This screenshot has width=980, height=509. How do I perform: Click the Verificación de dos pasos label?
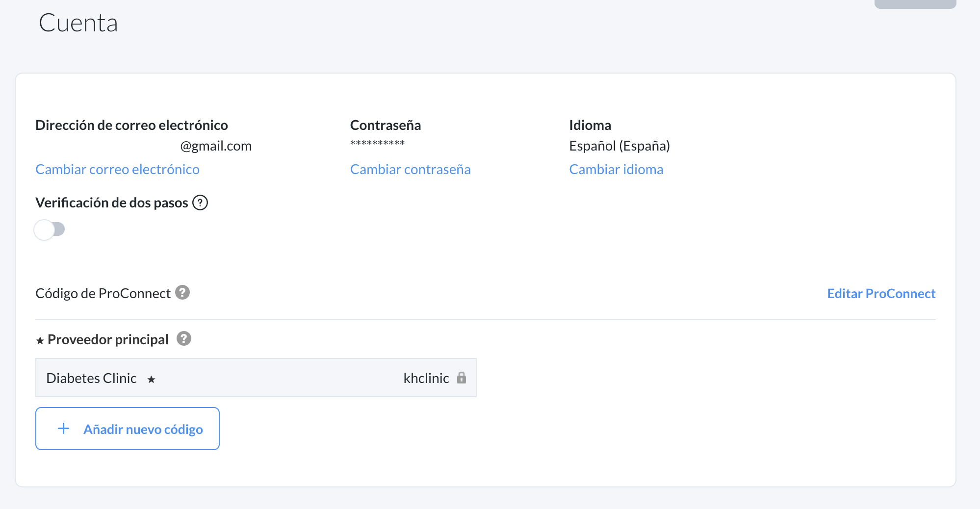(112, 203)
